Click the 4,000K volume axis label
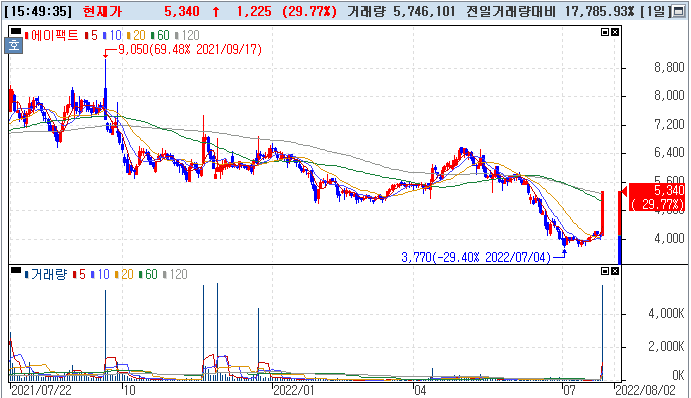This screenshot has width=691, height=398. pyautogui.click(x=666, y=313)
